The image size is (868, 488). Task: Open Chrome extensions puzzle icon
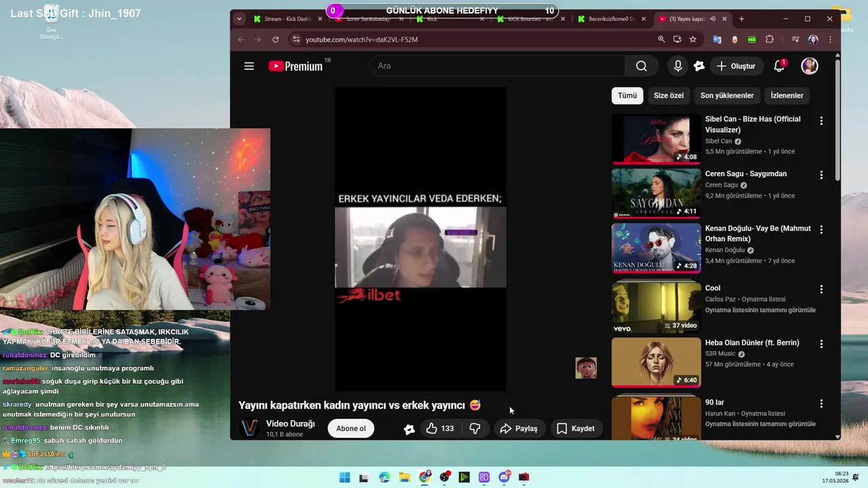769,39
